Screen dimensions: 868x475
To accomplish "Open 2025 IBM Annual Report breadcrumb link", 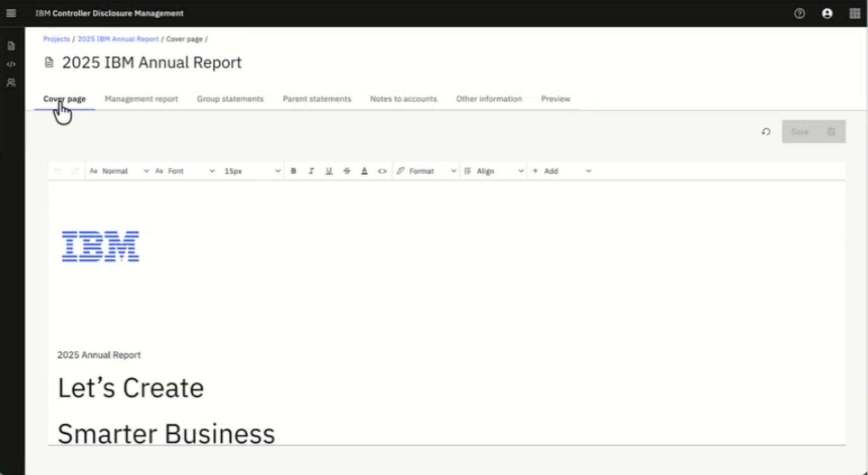I will coord(118,39).
